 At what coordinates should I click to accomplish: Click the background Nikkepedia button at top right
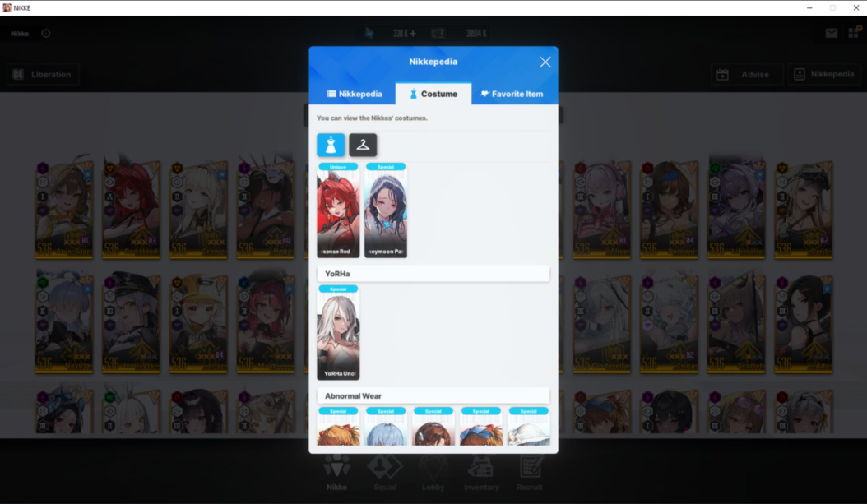[x=824, y=74]
